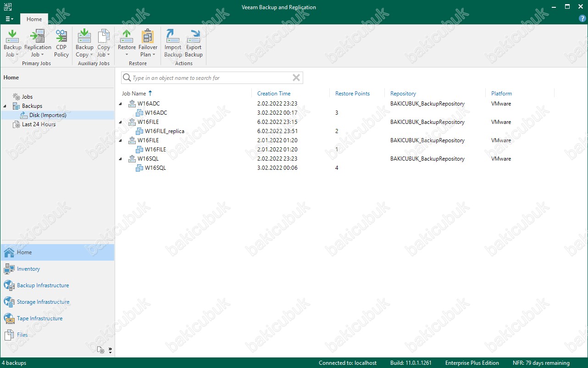Open the Replication Job ribbon button
Image resolution: width=588 pixels, height=368 pixels.
tap(38, 44)
